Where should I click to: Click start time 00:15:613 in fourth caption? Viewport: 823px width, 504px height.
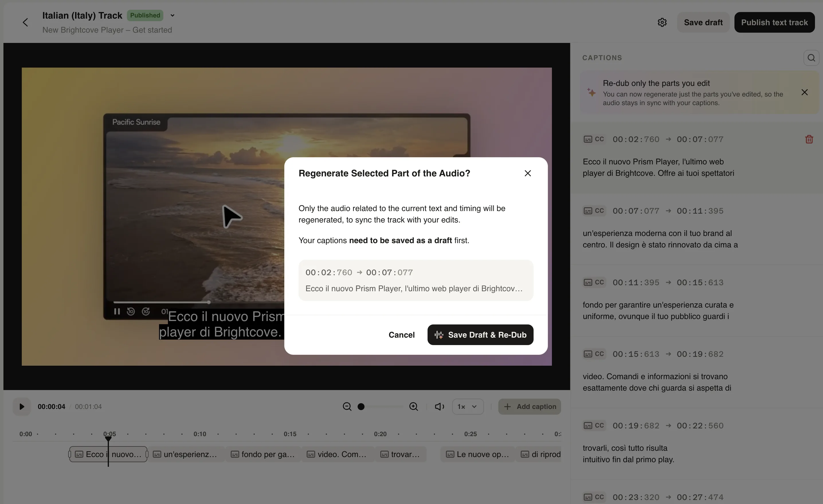[636, 354]
